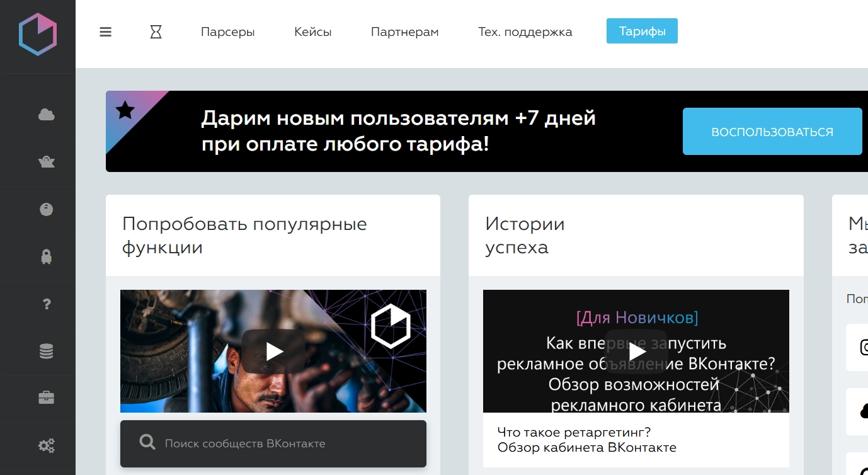Open settings via the gears icon

pyautogui.click(x=46, y=445)
